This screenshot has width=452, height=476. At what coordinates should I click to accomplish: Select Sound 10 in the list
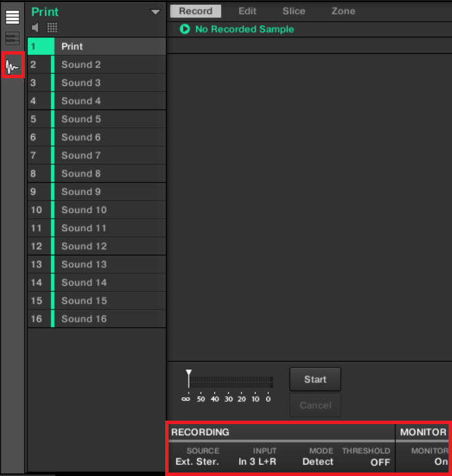tap(97, 210)
